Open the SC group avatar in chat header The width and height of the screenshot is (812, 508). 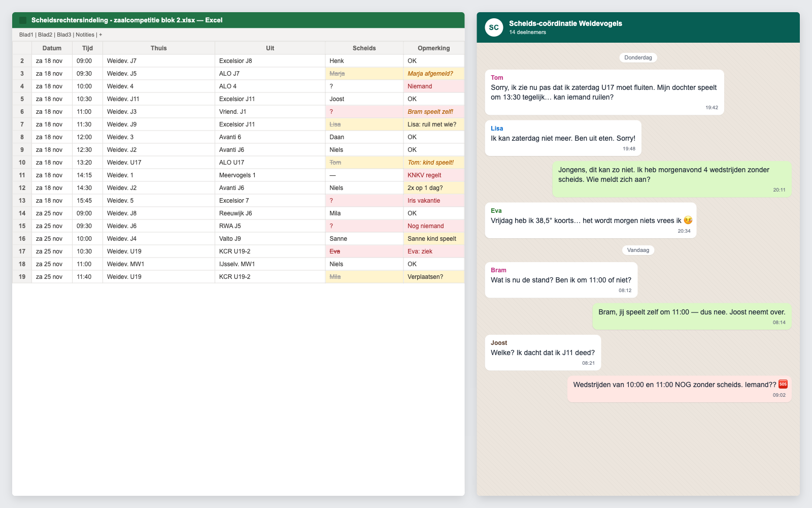[x=494, y=27]
